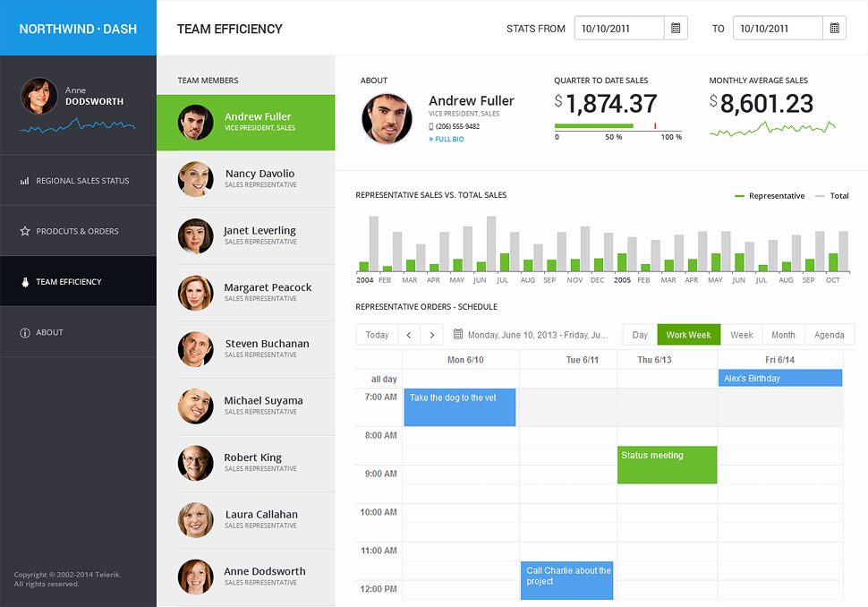This screenshot has width=868, height=607.
Task: Click the Team Efficiency sidebar icon
Action: tap(24, 282)
